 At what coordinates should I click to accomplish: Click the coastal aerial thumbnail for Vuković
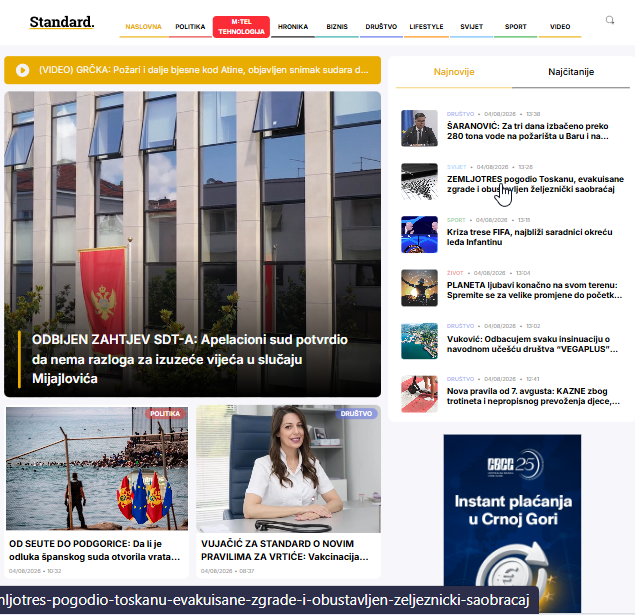[x=419, y=341]
